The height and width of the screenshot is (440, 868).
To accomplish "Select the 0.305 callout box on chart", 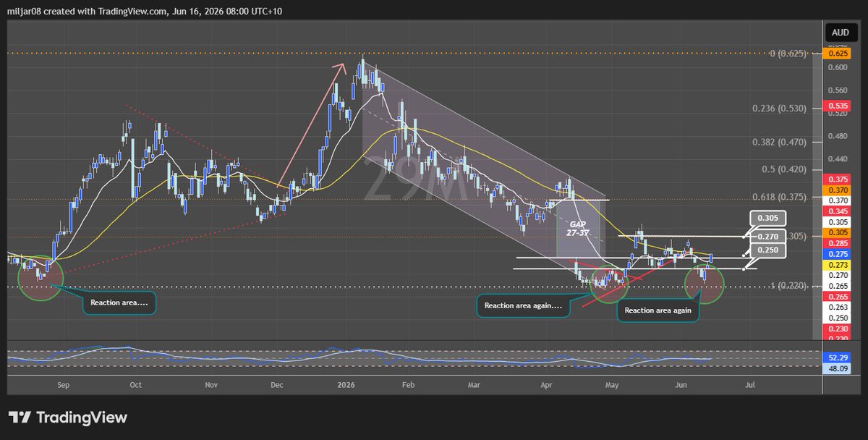I will point(767,217).
